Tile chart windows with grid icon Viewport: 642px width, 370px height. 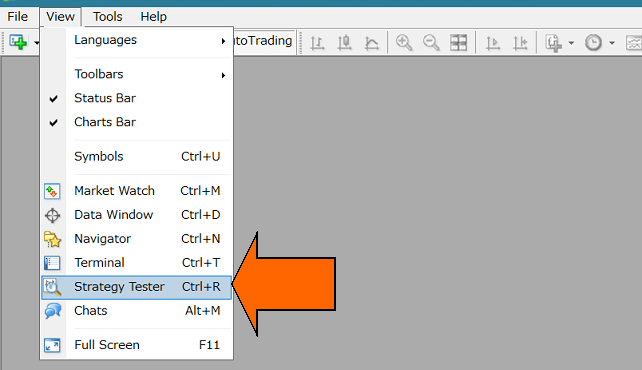pyautogui.click(x=458, y=43)
